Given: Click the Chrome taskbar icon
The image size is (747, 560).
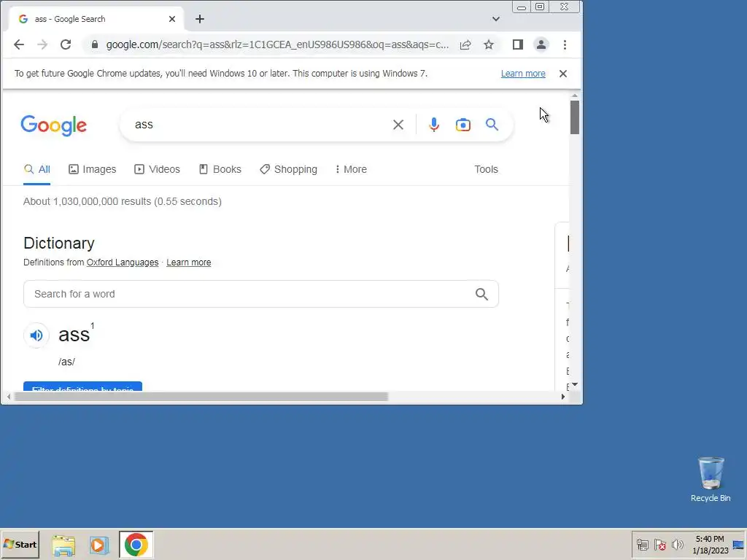Looking at the screenshot, I should click(x=136, y=545).
